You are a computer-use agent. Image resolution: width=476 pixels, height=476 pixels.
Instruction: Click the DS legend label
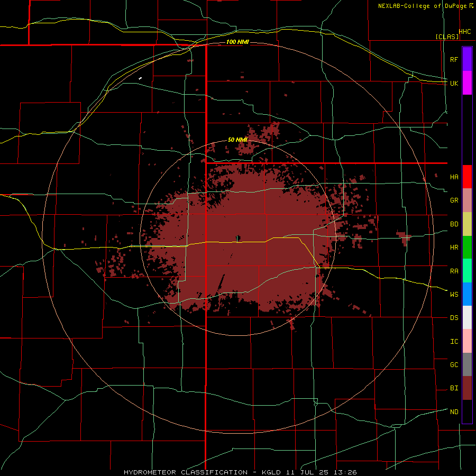tap(454, 318)
